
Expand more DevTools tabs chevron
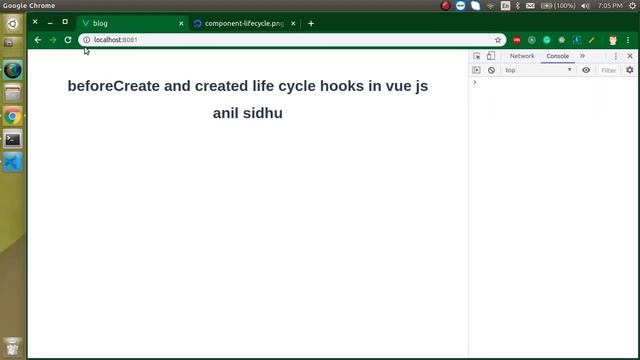(582, 56)
